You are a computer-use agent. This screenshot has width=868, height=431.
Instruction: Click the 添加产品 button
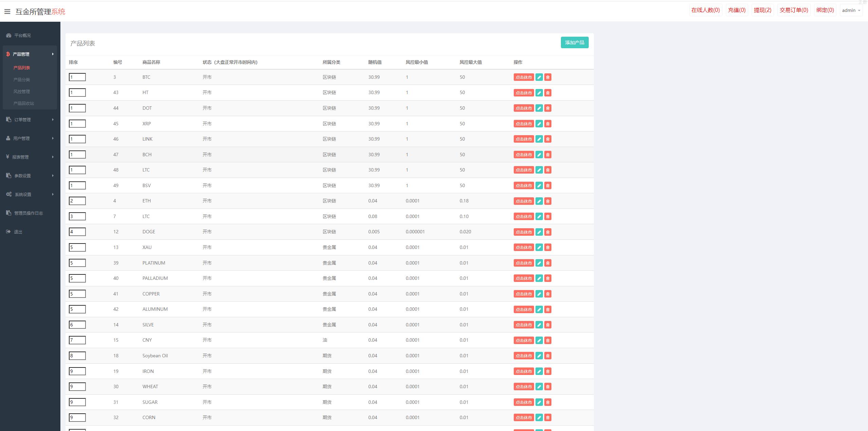point(574,42)
